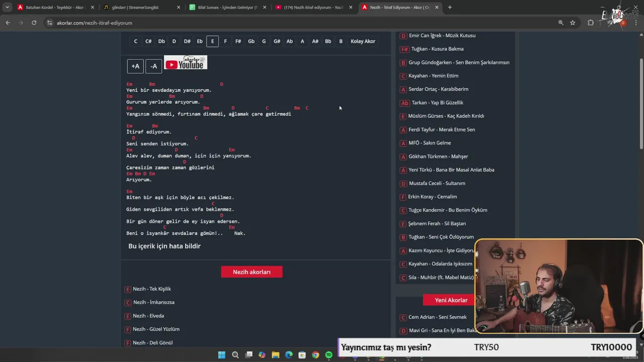Transpose chords to G#
The height and width of the screenshot is (362, 644).
[x=277, y=41]
